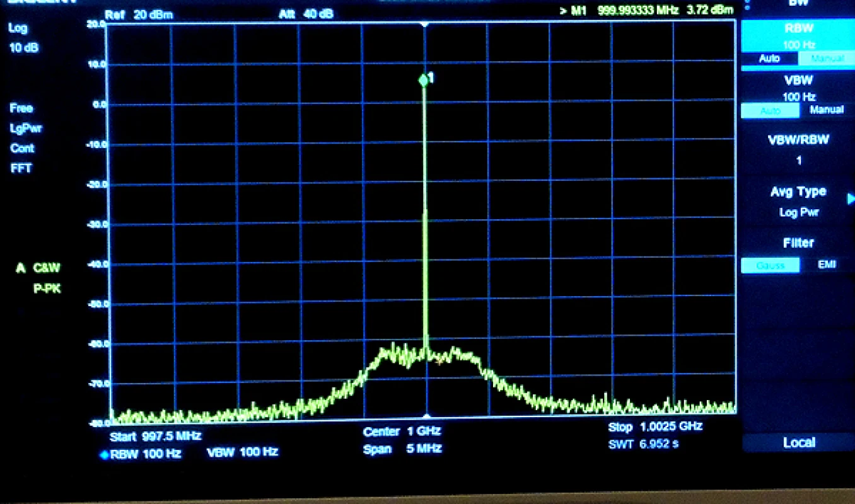Click the Center 1 GHz readout
Viewport: 855px width, 504px height.
point(402,432)
